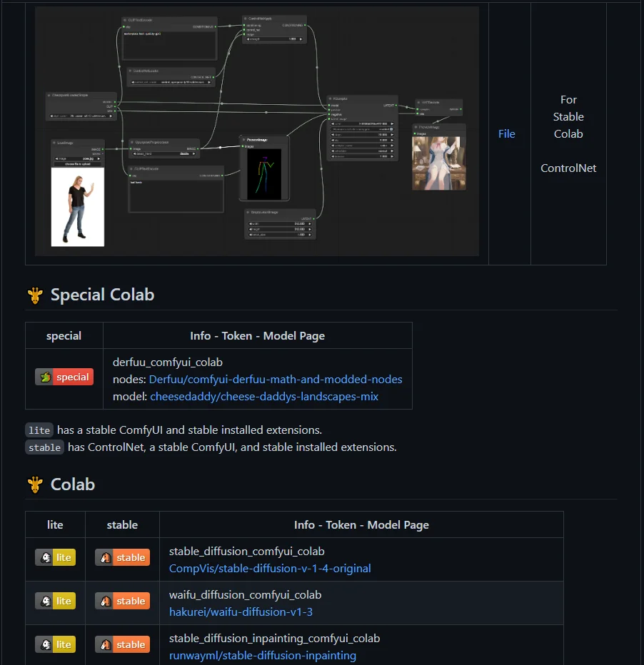Image resolution: width=644 pixels, height=665 pixels.
Task: Click the stable_diffusion_inpainting_comfyui_colab text
Action: pyautogui.click(x=274, y=639)
